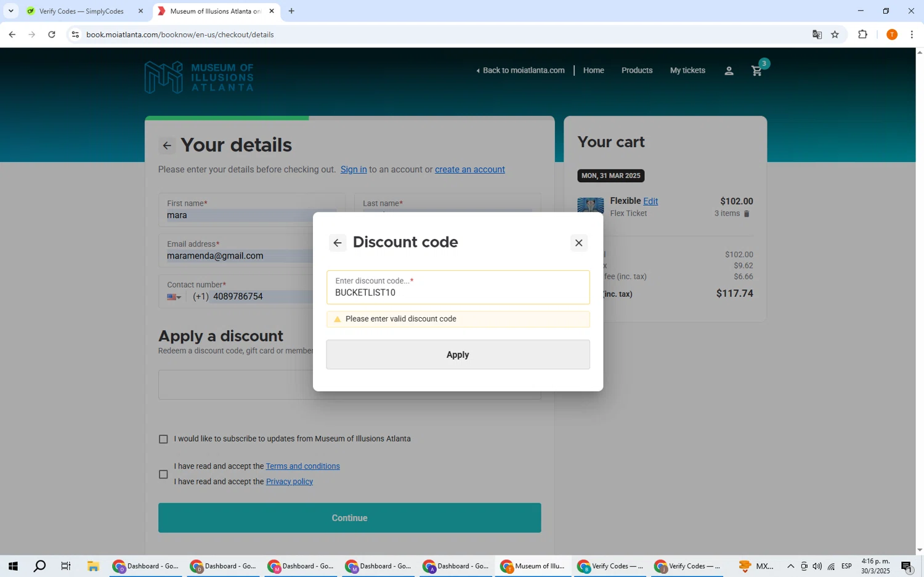
Task: Open the Terms and conditions link
Action: pos(302,466)
